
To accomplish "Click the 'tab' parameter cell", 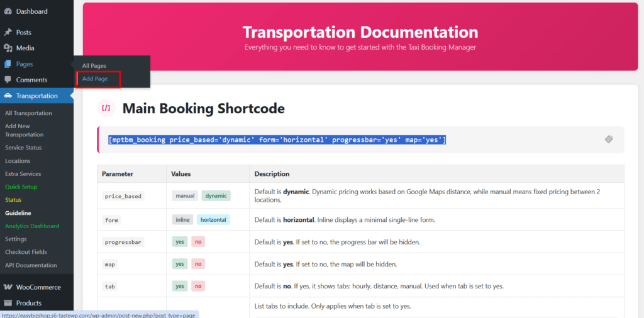I will 132,286.
